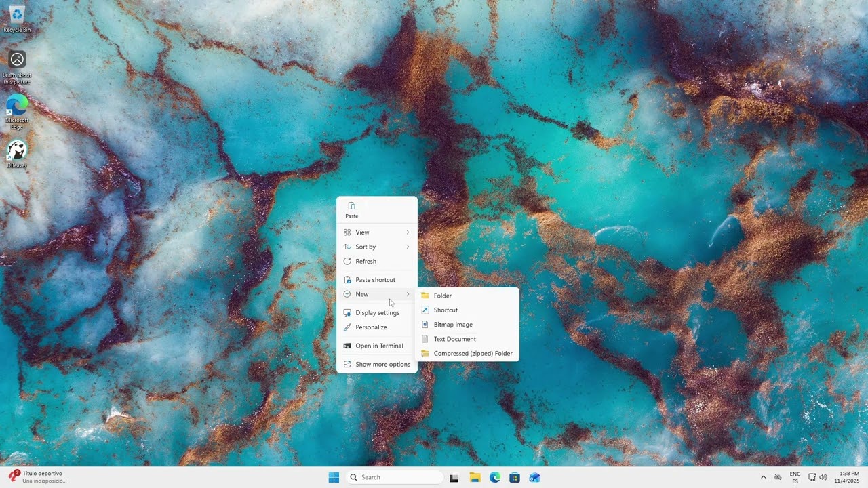The height and width of the screenshot is (488, 868).
Task: Select the 'Learn about this picture' desktop icon
Action: 17,68
